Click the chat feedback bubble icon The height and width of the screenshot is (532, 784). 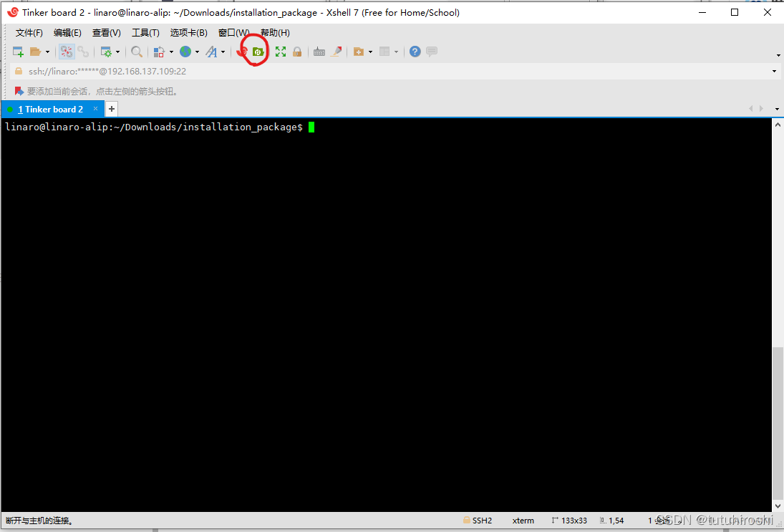(432, 52)
